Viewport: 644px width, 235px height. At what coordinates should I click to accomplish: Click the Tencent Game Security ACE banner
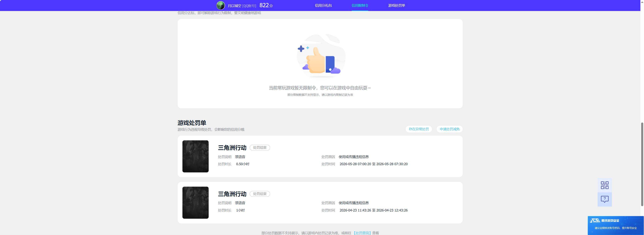pos(615,226)
